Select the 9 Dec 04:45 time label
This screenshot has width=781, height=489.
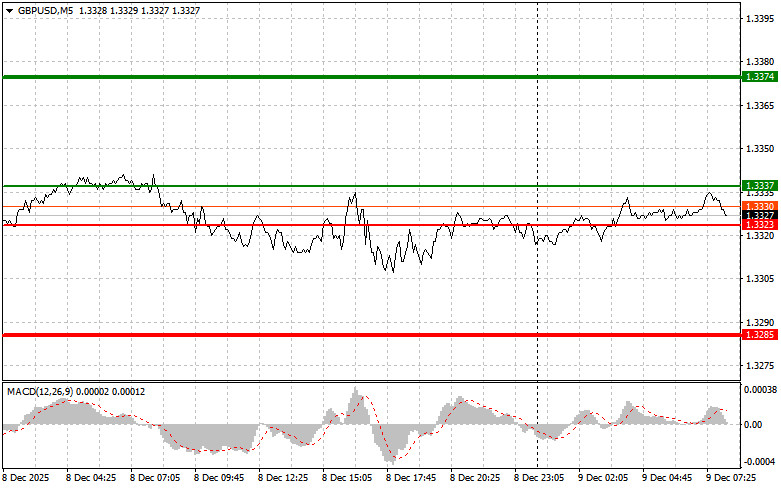667,478
